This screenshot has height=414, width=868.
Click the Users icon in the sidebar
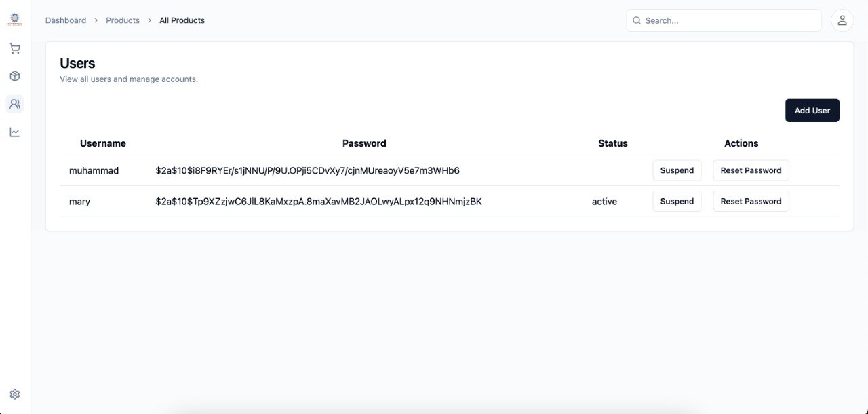pos(14,104)
